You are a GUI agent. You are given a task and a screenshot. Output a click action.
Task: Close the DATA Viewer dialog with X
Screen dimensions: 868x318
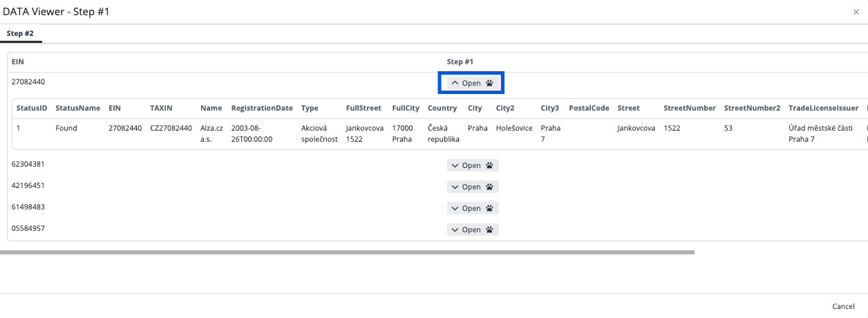point(856,12)
